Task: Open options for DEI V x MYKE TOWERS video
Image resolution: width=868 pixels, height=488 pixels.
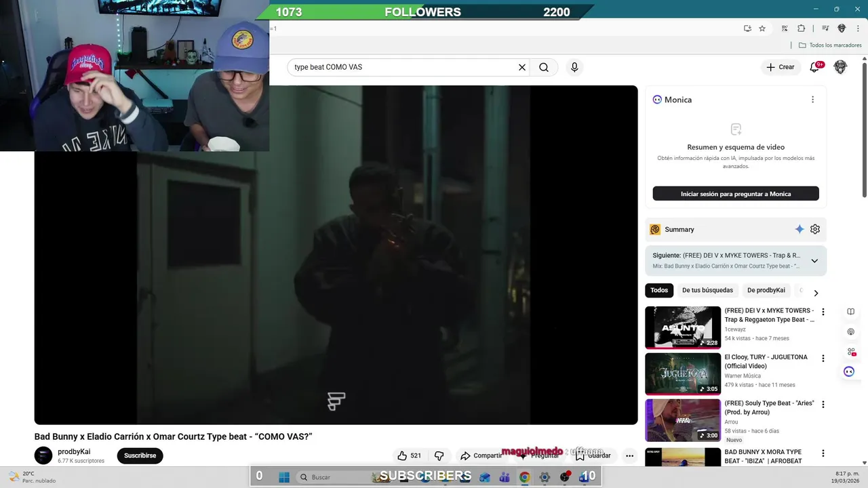Action: pos(823,312)
